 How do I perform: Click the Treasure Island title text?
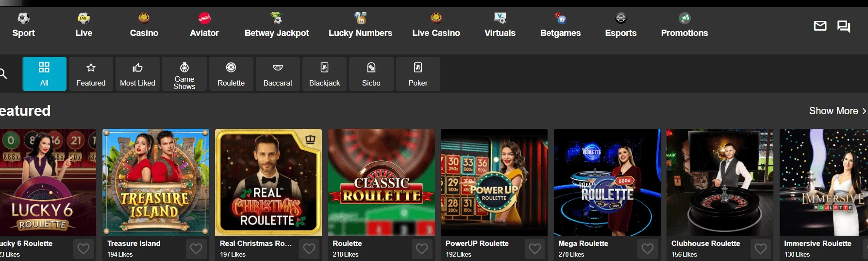coord(134,244)
